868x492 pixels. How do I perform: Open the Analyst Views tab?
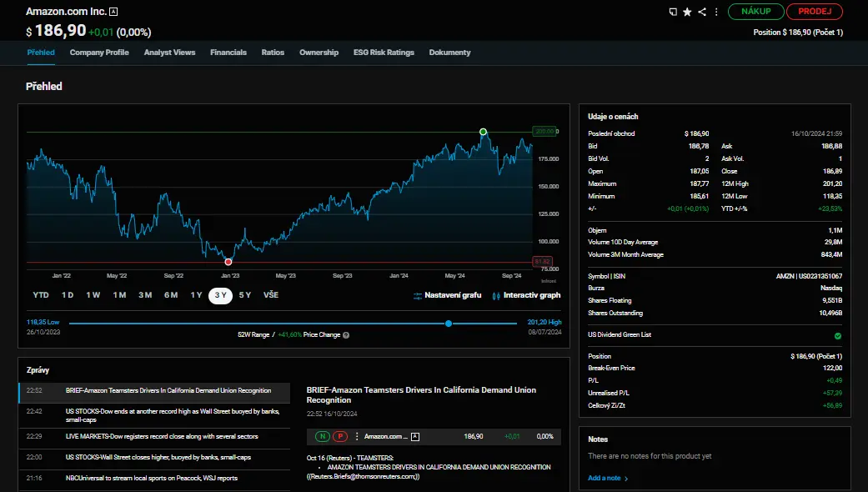[x=169, y=52]
